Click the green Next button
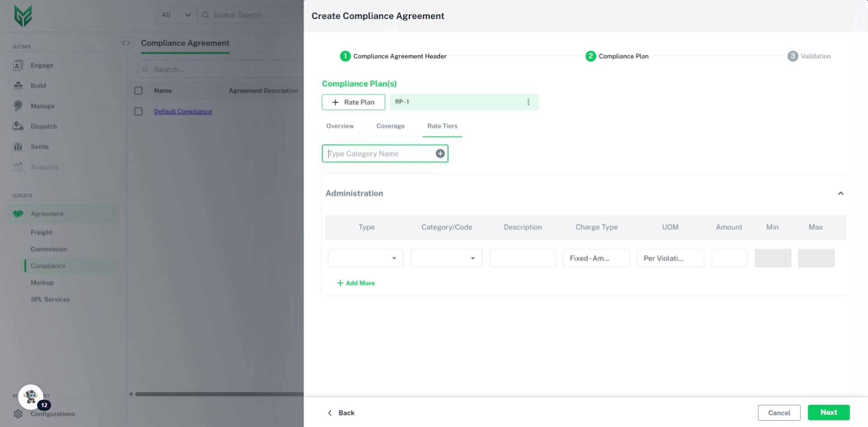Screen dimensions: 868x427 point(828,413)
